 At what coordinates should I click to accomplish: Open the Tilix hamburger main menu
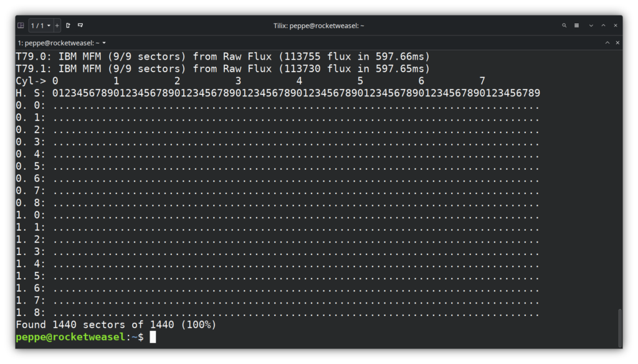577,26
